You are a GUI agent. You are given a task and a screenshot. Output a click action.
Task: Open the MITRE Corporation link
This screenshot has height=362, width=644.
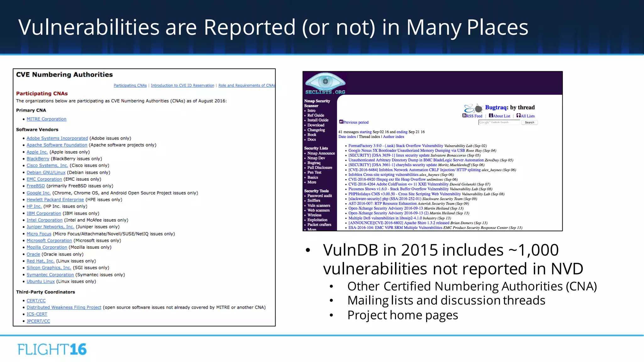pyautogui.click(x=47, y=119)
